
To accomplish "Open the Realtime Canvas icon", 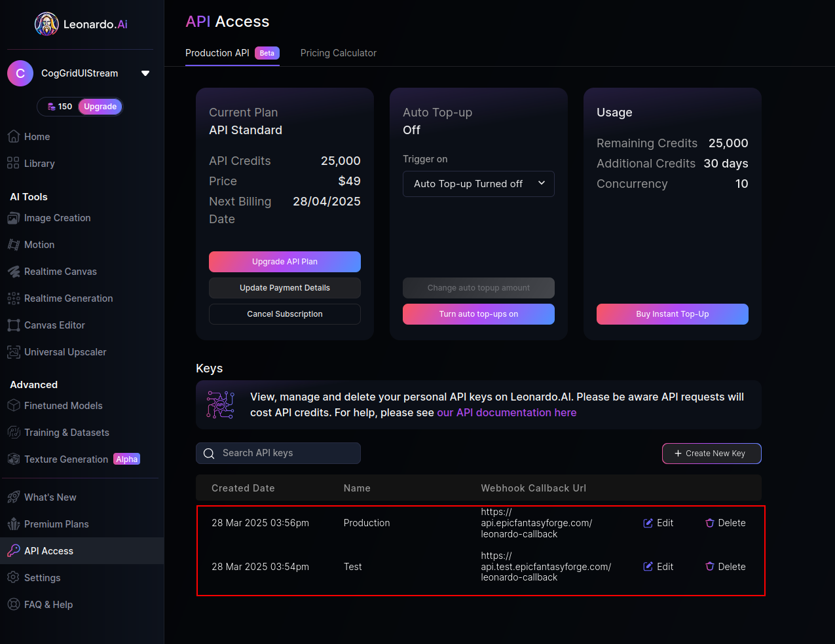I will tap(13, 272).
